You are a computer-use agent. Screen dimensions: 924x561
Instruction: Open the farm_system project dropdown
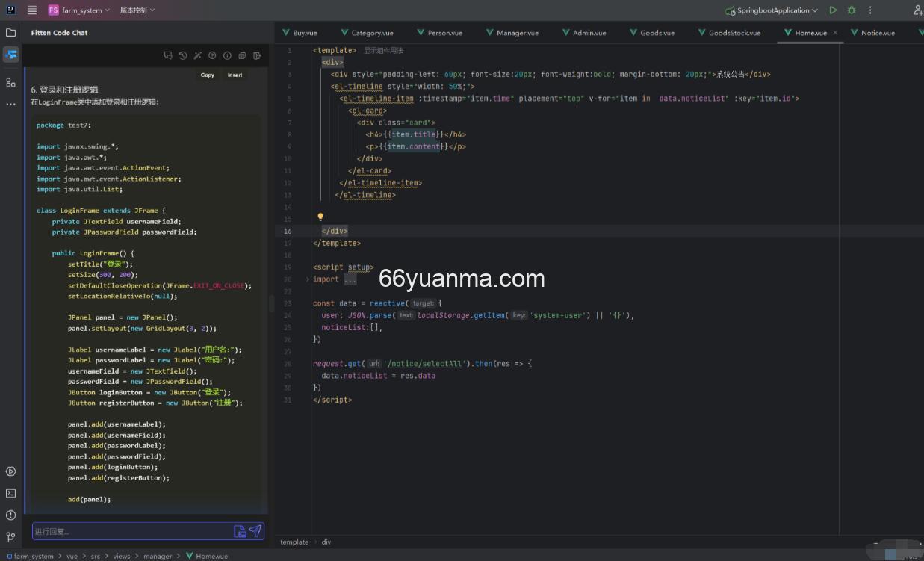point(78,10)
